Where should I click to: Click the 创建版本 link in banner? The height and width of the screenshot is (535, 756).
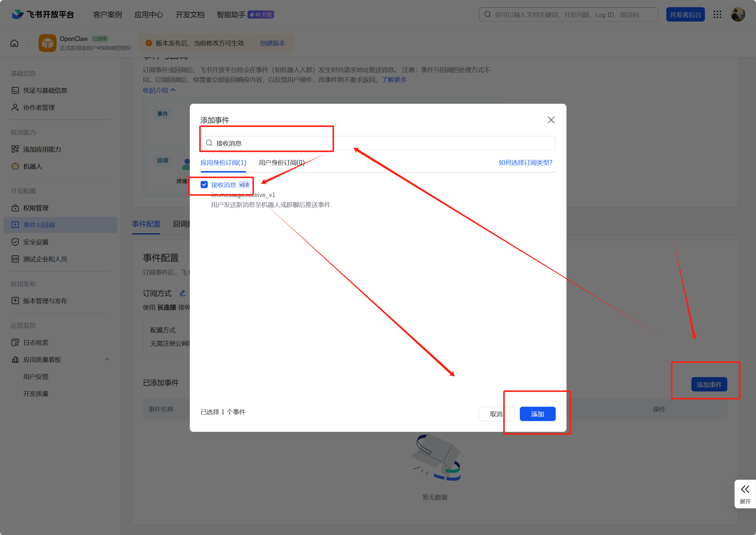point(272,43)
